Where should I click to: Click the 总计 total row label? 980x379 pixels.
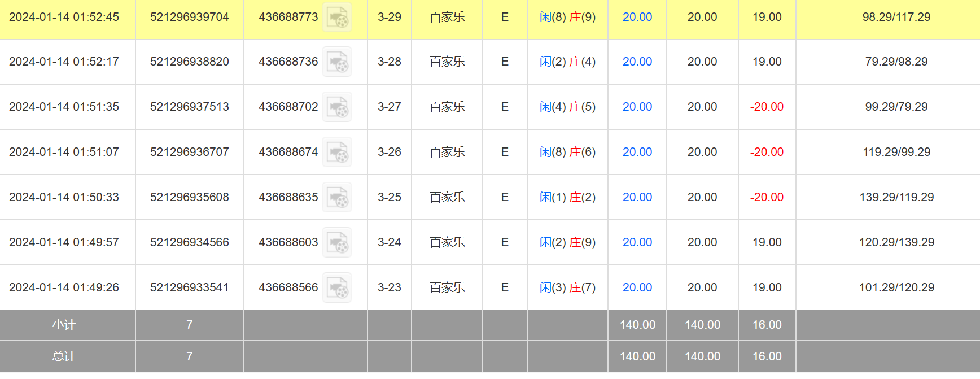point(64,356)
